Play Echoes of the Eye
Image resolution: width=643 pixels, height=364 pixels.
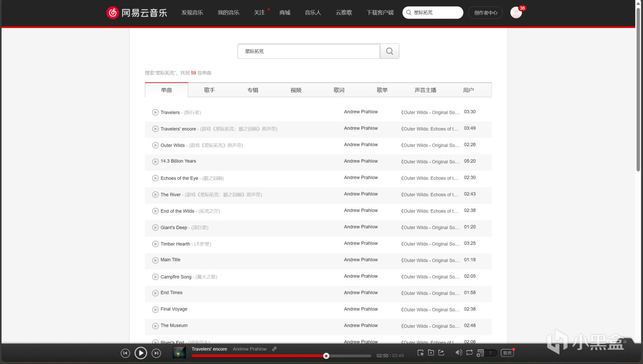coord(155,178)
